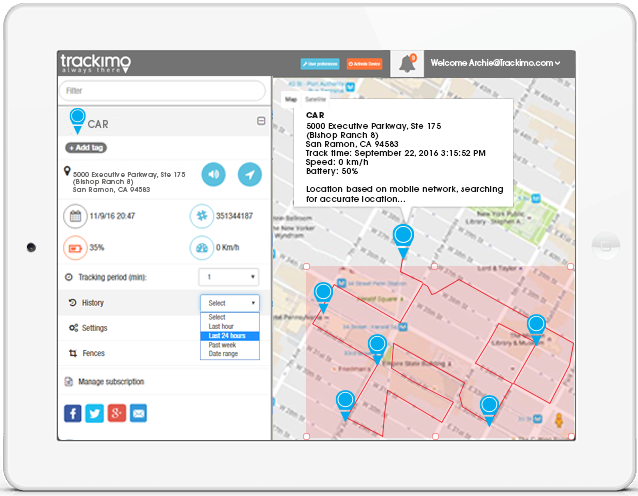The image size is (638, 496).
Task: Share via the Google Plus icon
Action: 117,413
